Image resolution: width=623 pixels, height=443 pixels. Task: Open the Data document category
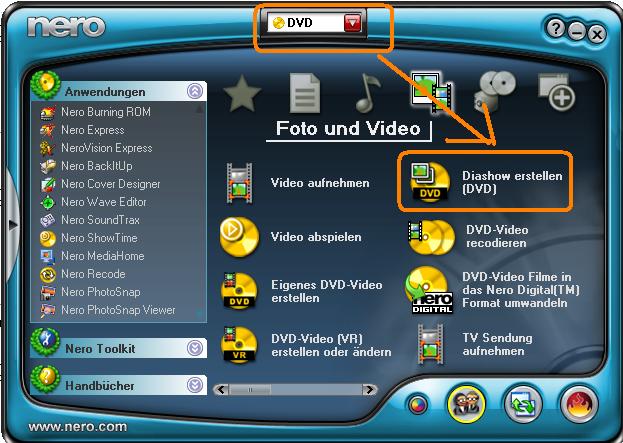point(305,93)
